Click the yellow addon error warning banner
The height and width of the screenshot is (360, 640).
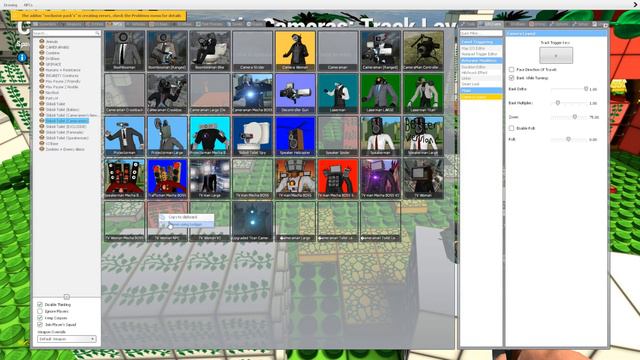click(99, 16)
